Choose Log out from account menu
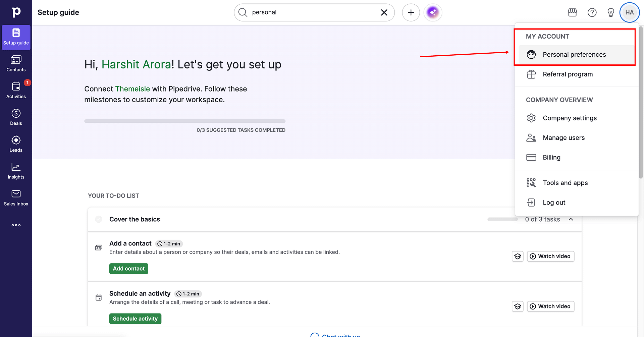This screenshot has width=644, height=337. coord(577,203)
